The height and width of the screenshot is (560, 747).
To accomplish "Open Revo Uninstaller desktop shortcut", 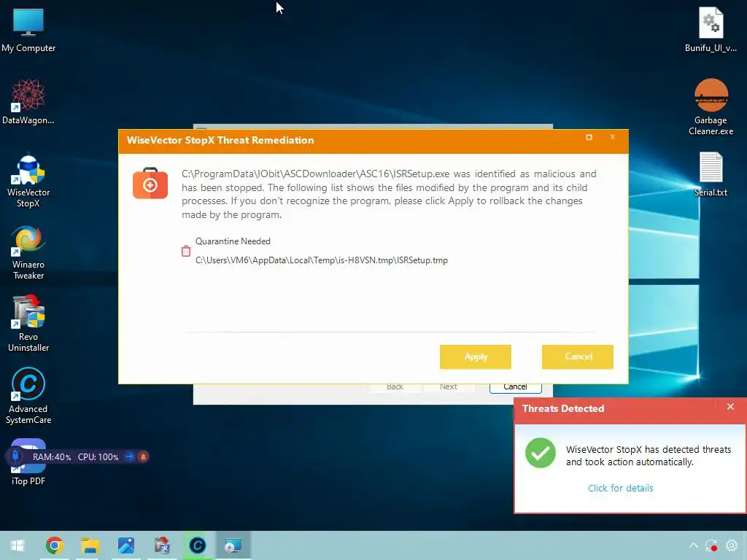I will pyautogui.click(x=28, y=324).
